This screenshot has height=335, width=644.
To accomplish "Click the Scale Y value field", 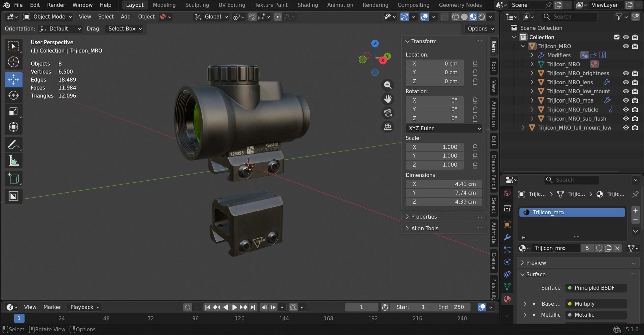I will tap(434, 156).
